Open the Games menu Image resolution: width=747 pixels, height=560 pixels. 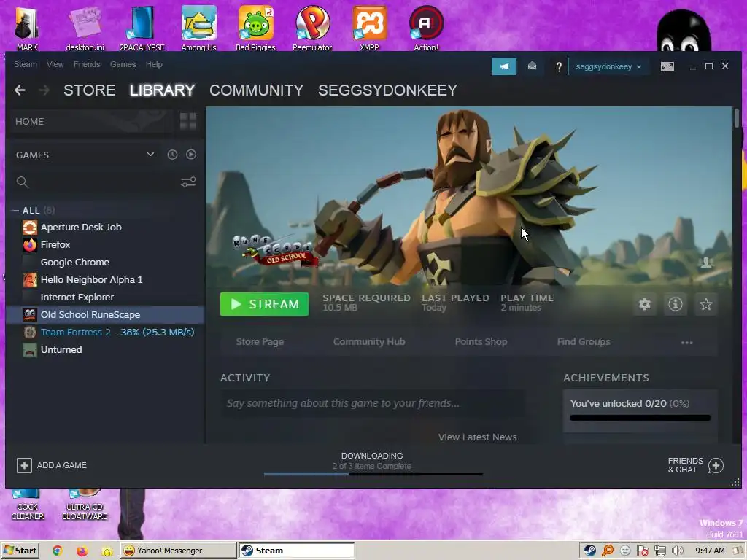click(x=123, y=64)
